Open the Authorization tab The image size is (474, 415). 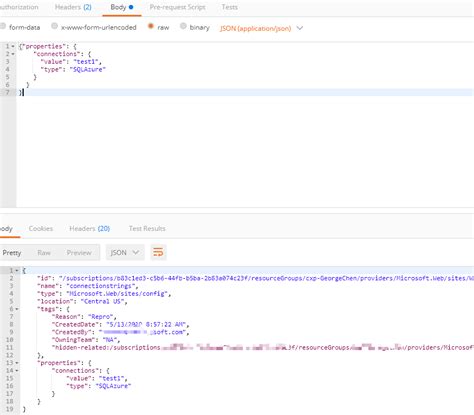[x=19, y=7]
